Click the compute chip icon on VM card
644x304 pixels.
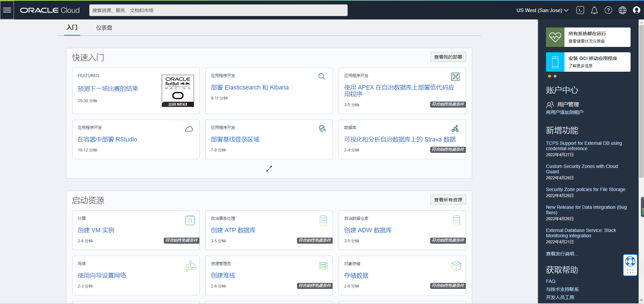click(x=190, y=221)
